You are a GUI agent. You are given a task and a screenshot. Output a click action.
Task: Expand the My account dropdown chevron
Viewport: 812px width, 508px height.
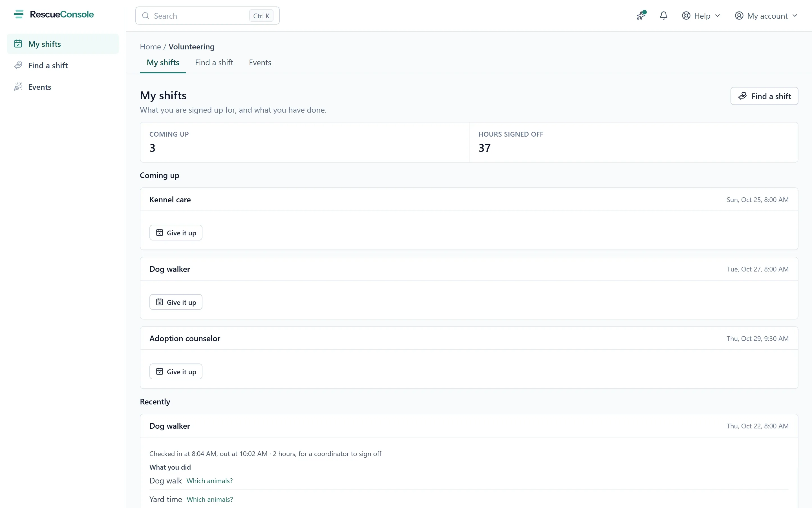coord(795,16)
